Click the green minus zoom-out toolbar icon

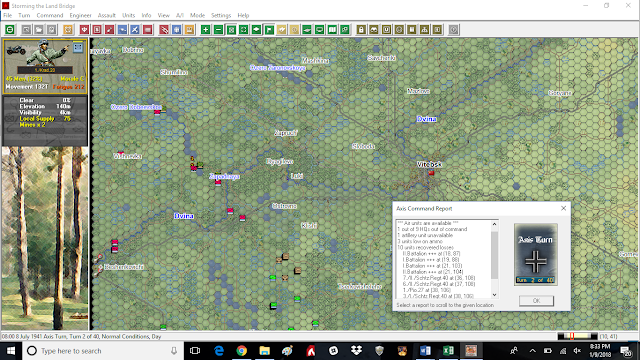[218, 29]
